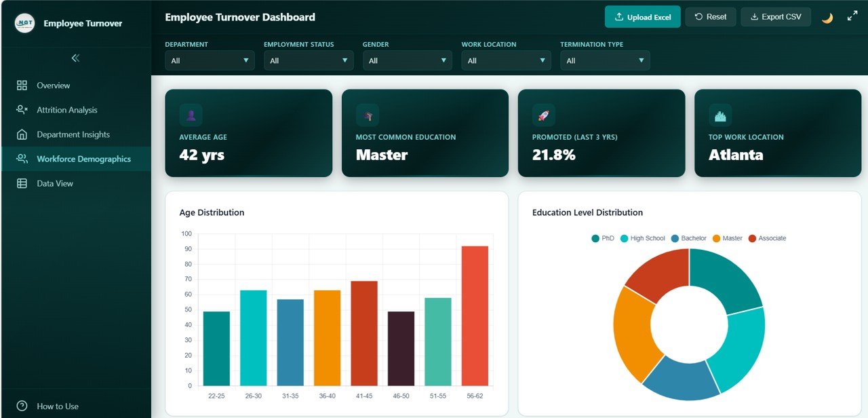
Task: Select the Overview grid icon in sidebar
Action: pos(22,85)
